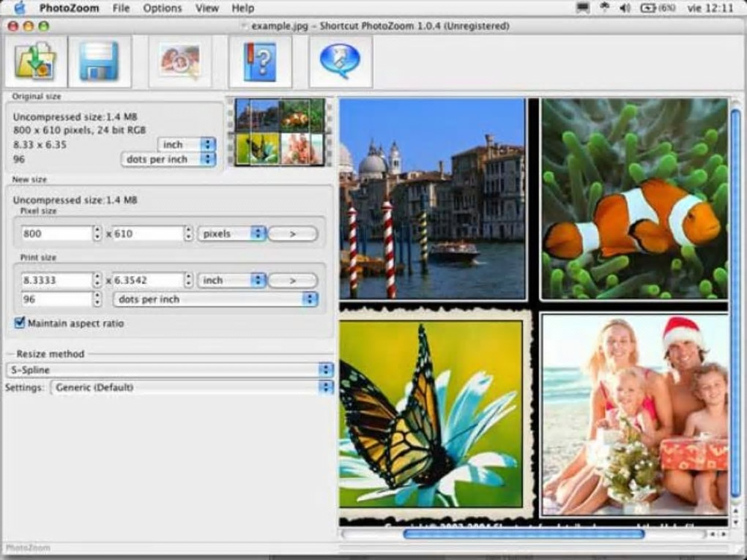747x560 pixels.
Task: Open the Resize method S-Spline dropdown
Action: [x=169, y=370]
